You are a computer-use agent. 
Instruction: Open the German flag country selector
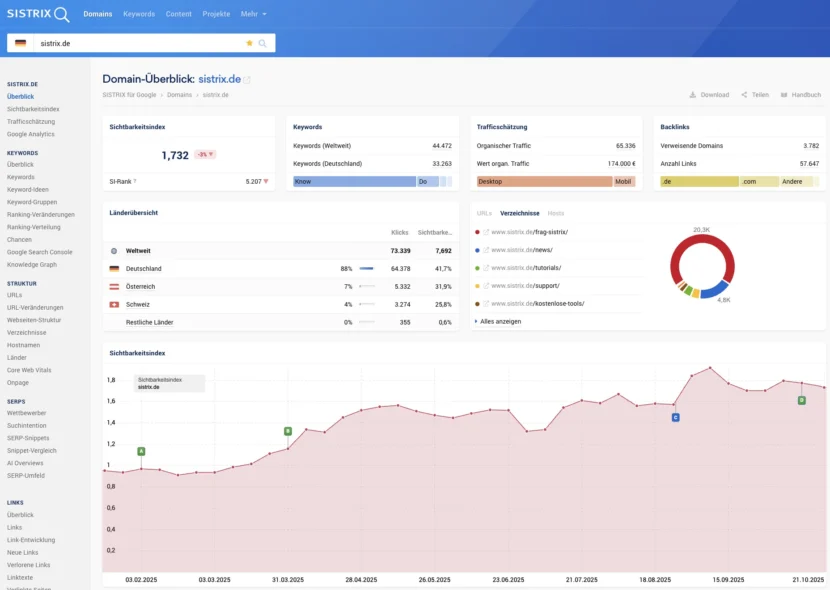20,43
